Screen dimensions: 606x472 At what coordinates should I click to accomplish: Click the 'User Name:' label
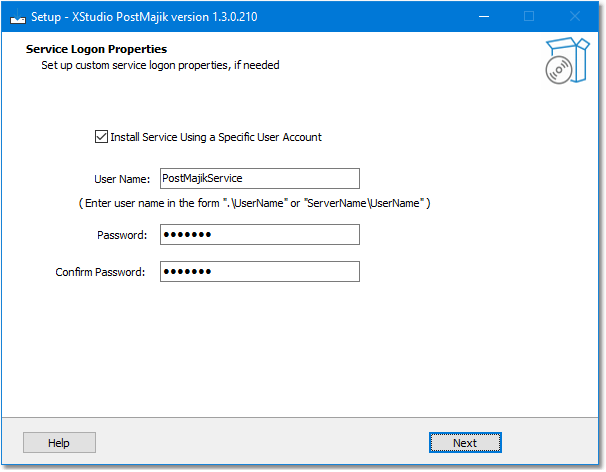tap(122, 179)
